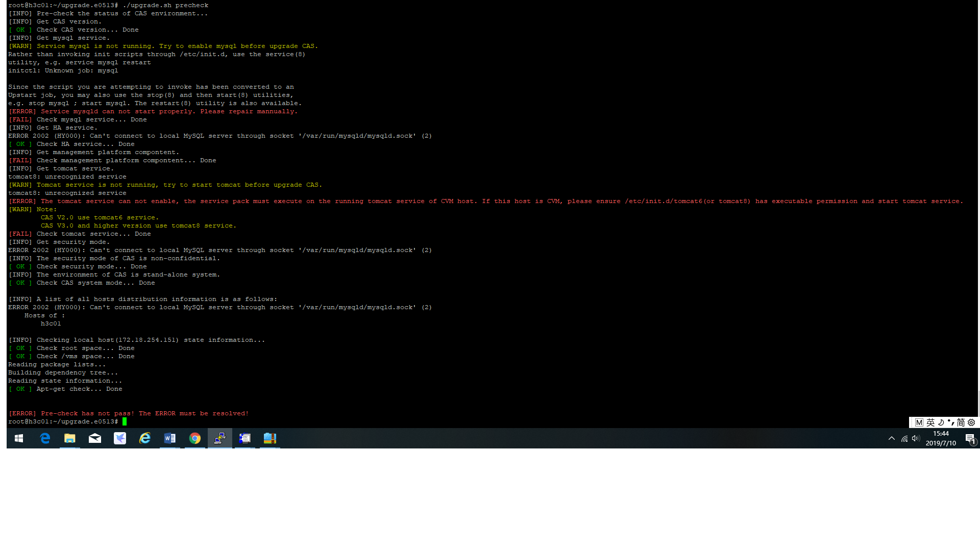Open the volume control in the tray

click(x=916, y=439)
